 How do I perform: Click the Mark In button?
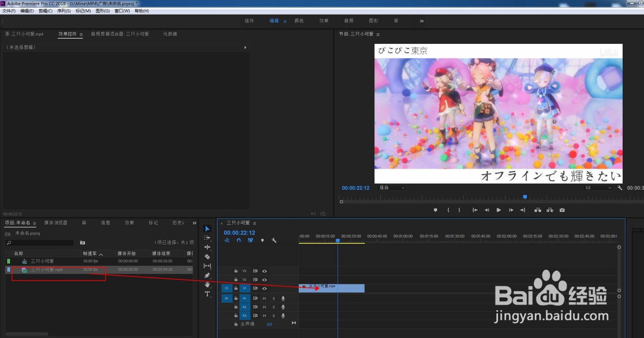(448, 210)
